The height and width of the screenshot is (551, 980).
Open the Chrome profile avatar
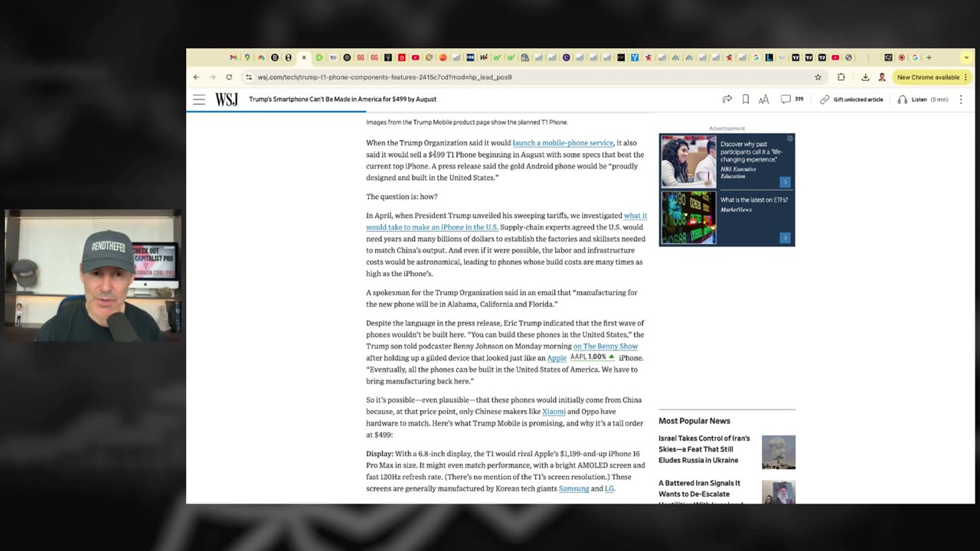882,77
